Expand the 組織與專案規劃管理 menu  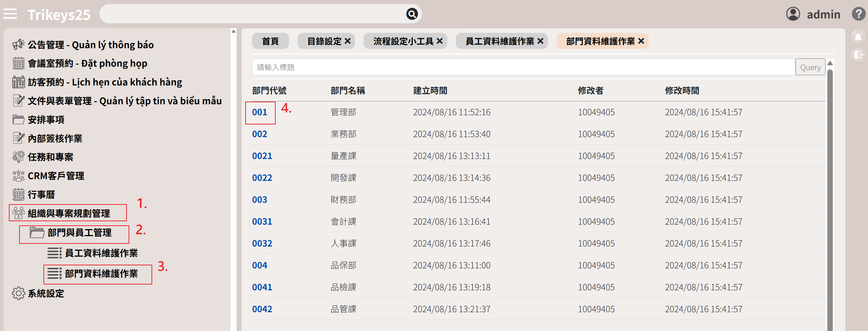pyautogui.click(x=68, y=213)
